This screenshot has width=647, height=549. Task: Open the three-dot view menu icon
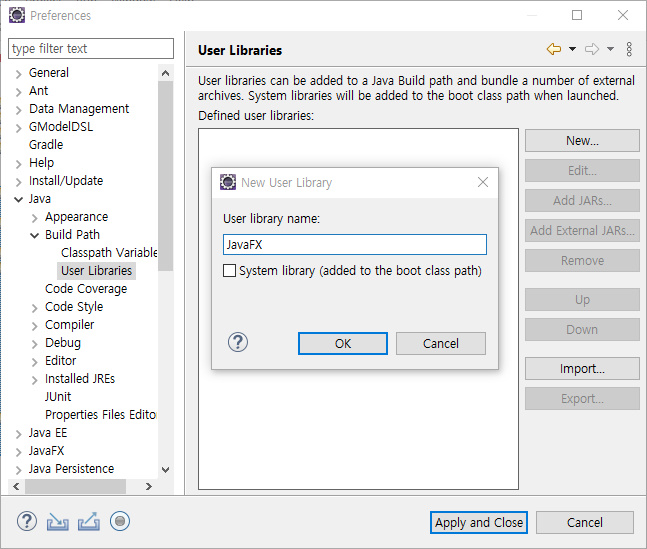629,49
